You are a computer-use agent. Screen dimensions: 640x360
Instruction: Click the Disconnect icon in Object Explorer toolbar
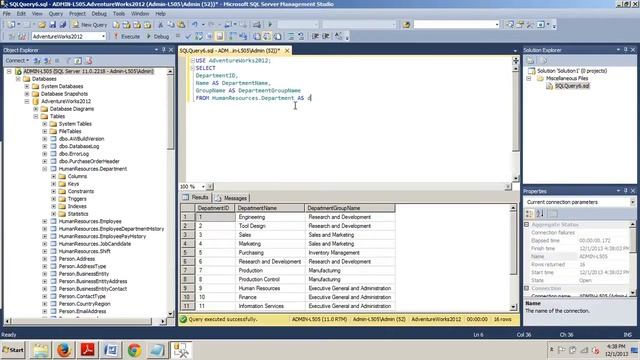pyautogui.click(x=48, y=61)
